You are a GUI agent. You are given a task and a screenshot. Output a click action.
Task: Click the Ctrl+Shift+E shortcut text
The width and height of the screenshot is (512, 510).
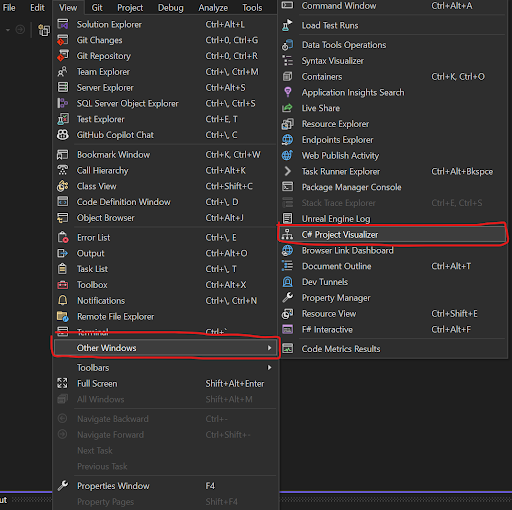tap(454, 314)
